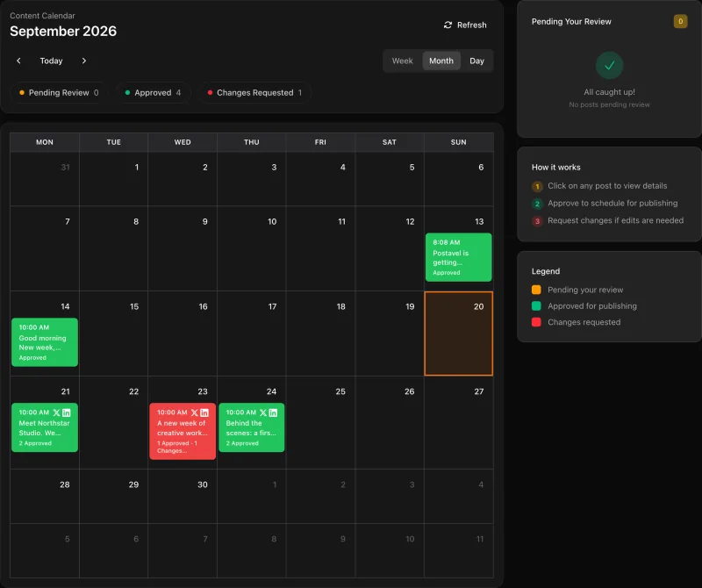The image size is (702, 588).
Task: Switch to Day view
Action: (476, 61)
